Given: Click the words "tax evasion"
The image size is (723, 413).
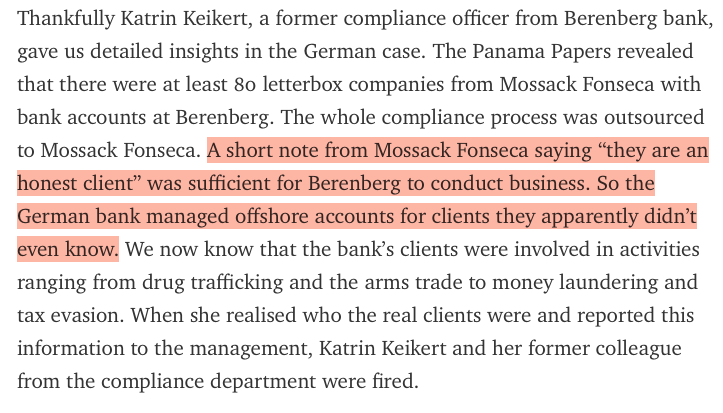Looking at the screenshot, I should [71, 316].
